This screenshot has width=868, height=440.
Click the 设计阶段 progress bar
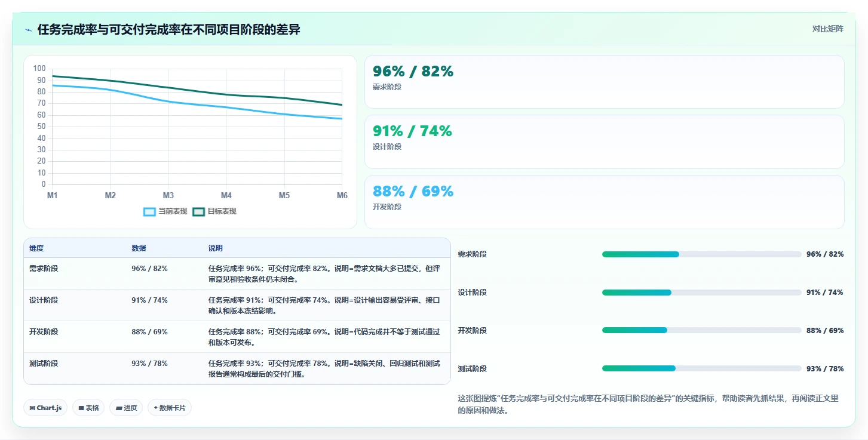(702, 293)
